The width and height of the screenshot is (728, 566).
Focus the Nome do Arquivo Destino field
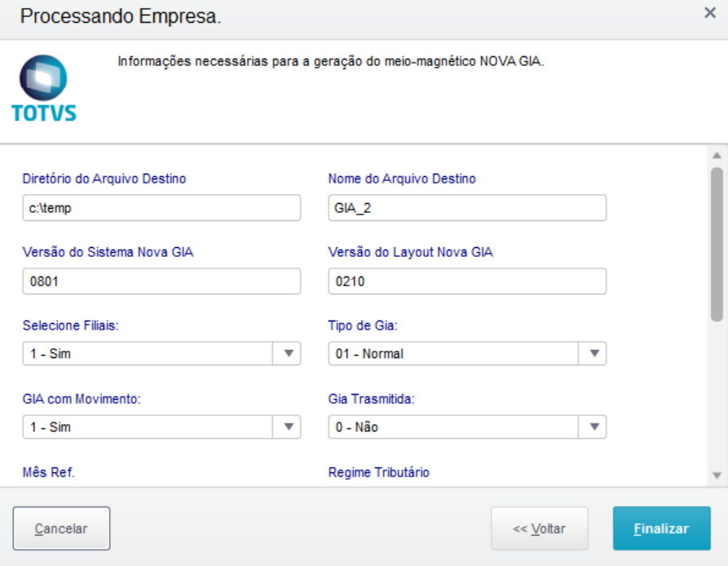[467, 208]
